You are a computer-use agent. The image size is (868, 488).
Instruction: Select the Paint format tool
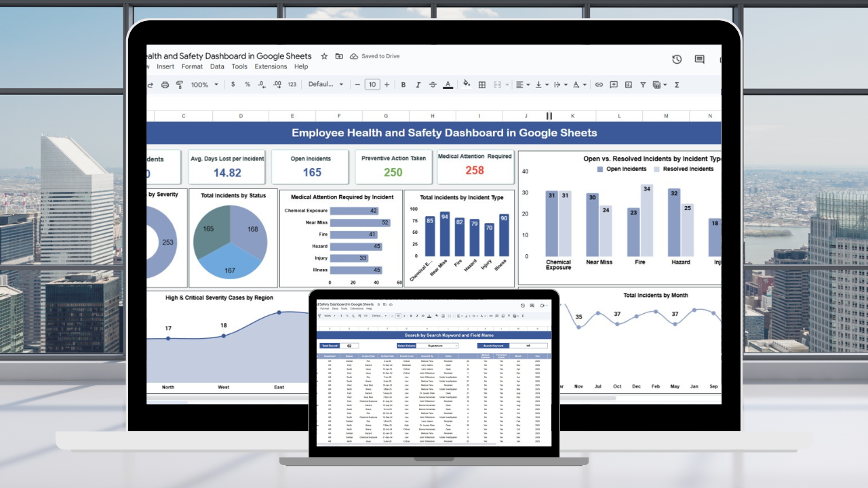tap(180, 85)
